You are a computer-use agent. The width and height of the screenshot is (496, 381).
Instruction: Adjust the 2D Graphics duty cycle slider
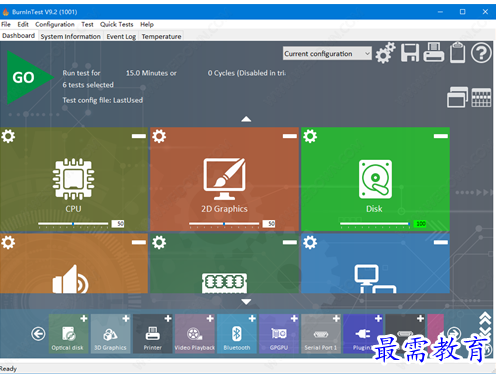pyautogui.click(x=224, y=224)
